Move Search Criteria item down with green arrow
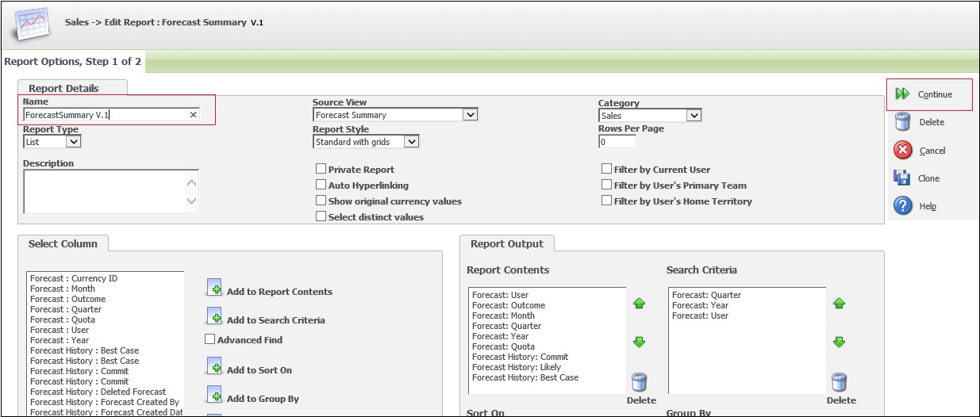Viewport: 980px width, 417px height. point(839,342)
